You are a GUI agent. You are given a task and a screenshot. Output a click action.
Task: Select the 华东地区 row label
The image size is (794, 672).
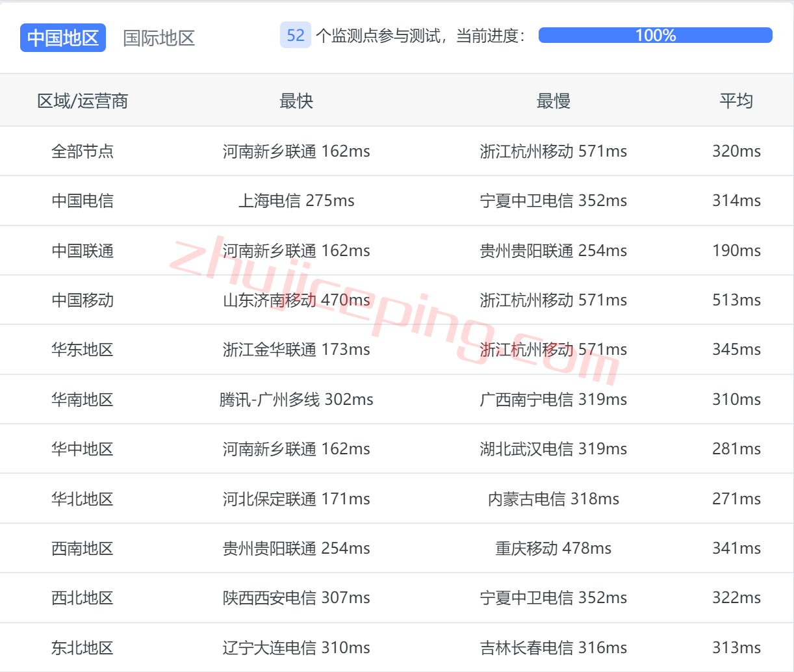(x=83, y=349)
